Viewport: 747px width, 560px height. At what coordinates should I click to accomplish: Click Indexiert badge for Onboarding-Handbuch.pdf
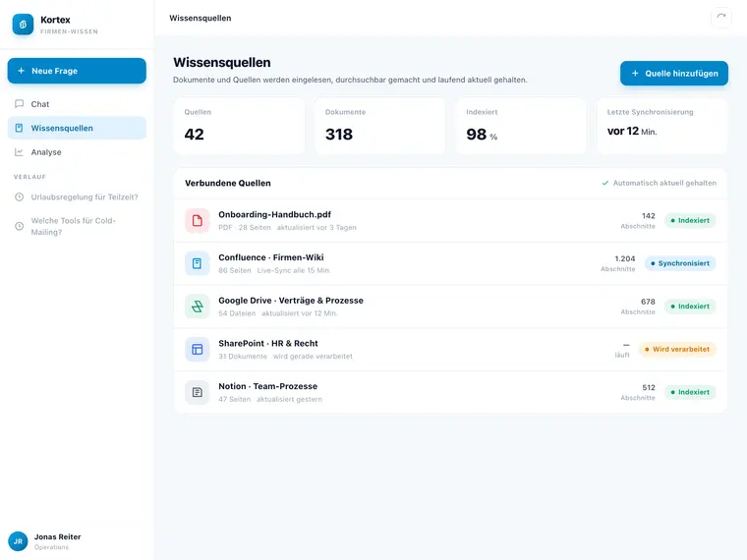(690, 220)
